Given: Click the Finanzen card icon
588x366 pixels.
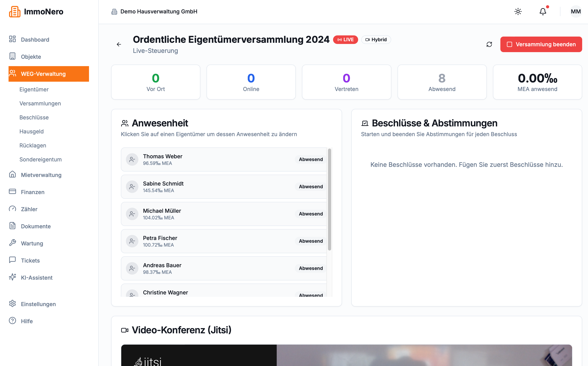Looking at the screenshot, I should [12, 192].
